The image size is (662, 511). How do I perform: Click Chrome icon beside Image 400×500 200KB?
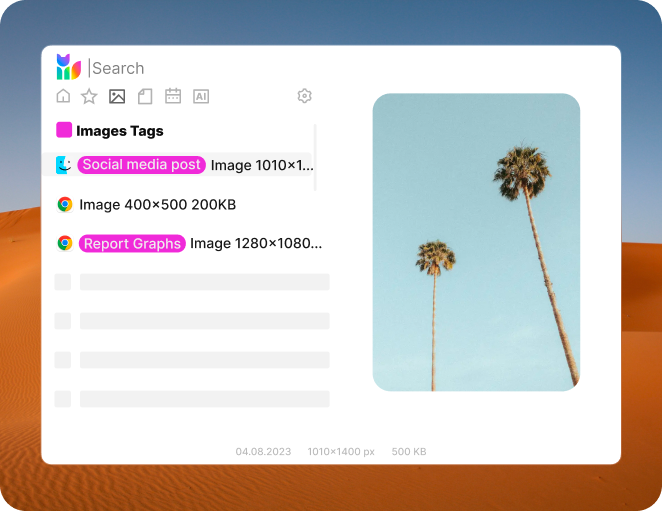pyautogui.click(x=65, y=204)
